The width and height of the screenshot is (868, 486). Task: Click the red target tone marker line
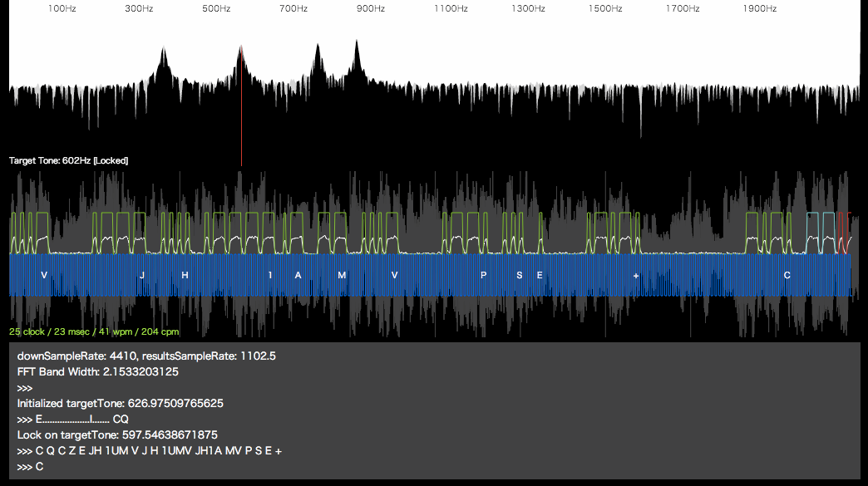point(242,108)
